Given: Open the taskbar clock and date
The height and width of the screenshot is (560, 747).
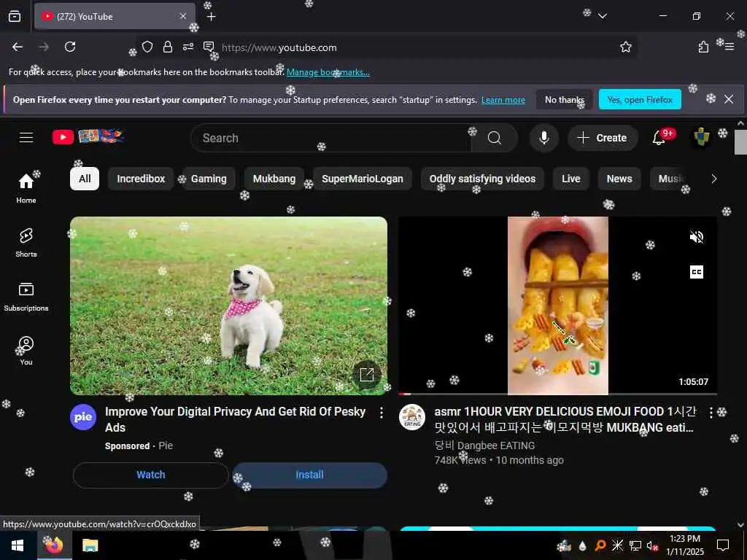Looking at the screenshot, I should [685, 545].
